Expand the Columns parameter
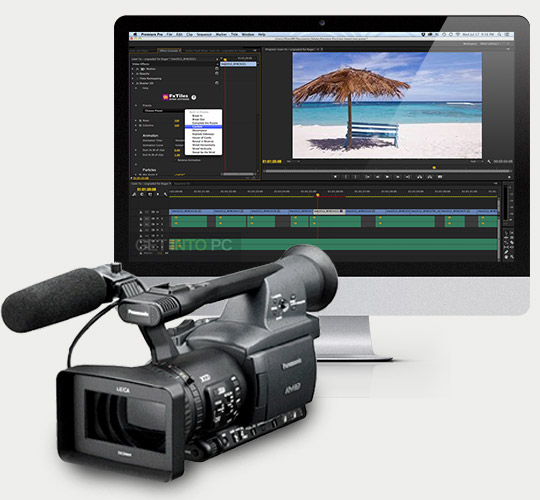 coord(136,125)
